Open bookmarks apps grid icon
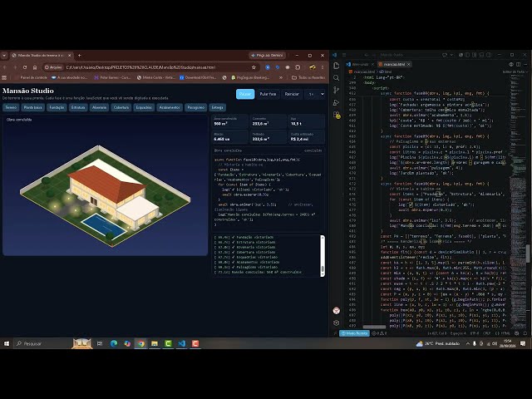532x399 pixels. click(x=4, y=77)
